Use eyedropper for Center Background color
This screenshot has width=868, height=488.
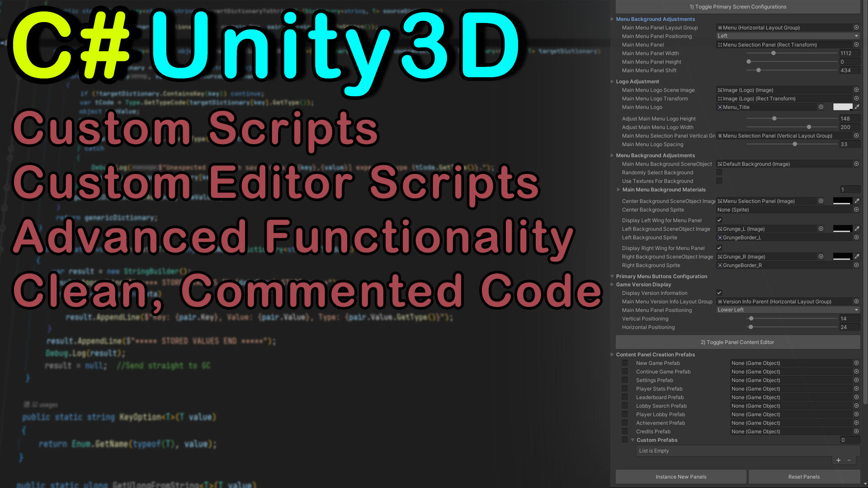(x=857, y=201)
